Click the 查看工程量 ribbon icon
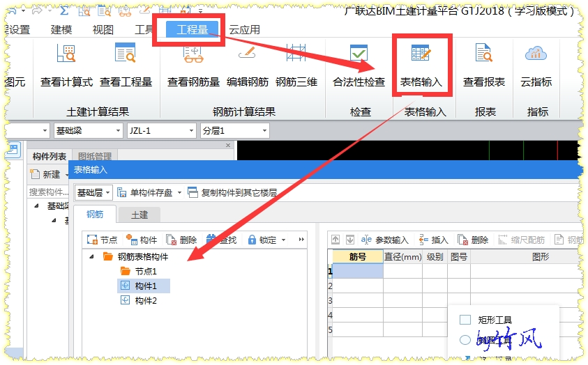Screen dimensions: 588x365 pos(126,53)
